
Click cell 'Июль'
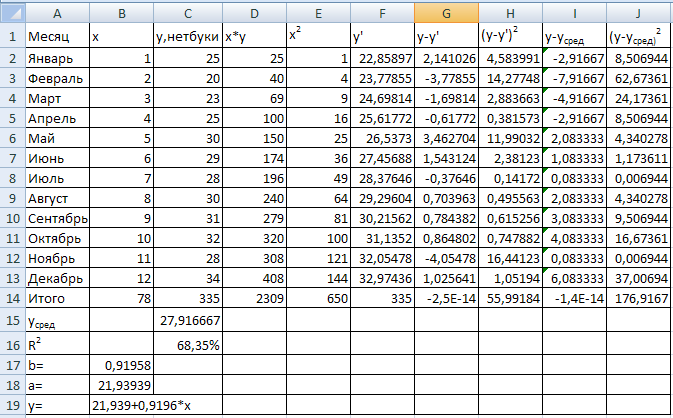[x=58, y=178]
